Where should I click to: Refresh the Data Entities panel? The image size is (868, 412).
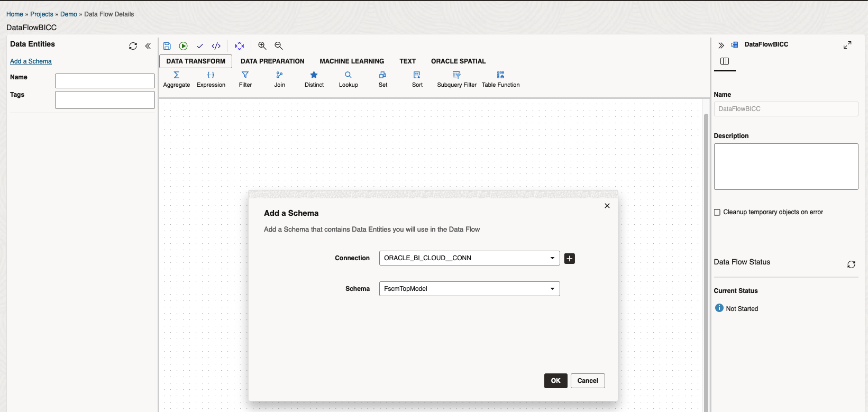(x=133, y=46)
